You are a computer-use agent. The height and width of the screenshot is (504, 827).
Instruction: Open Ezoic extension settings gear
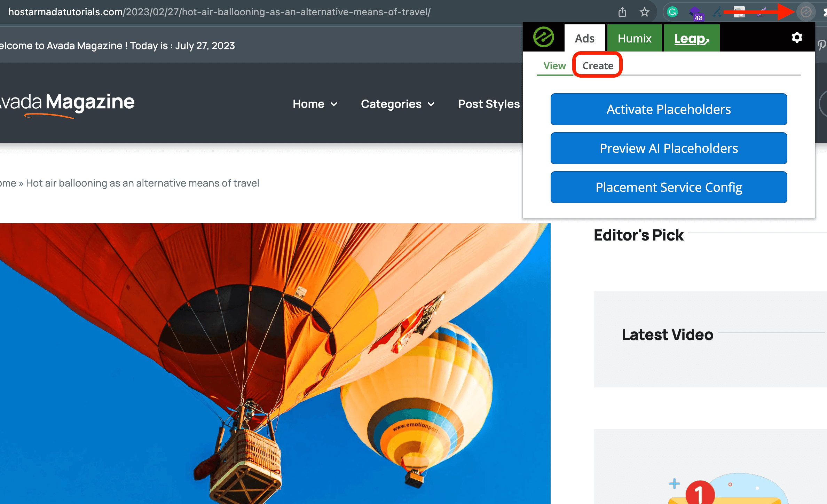tap(797, 37)
